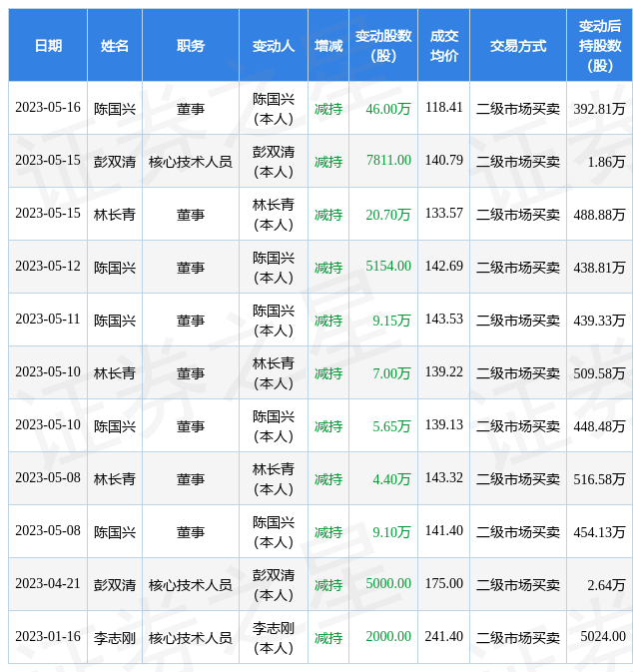Click the price 143.53

click(444, 319)
